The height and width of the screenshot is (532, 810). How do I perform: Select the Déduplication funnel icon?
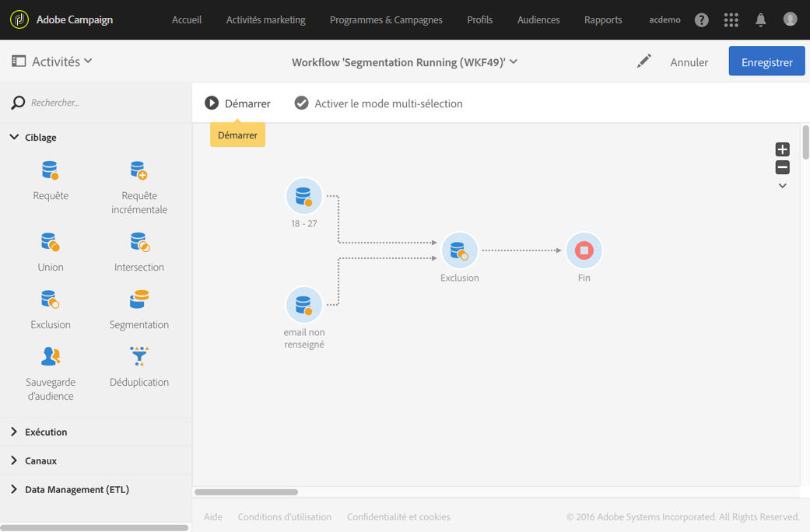click(x=139, y=356)
